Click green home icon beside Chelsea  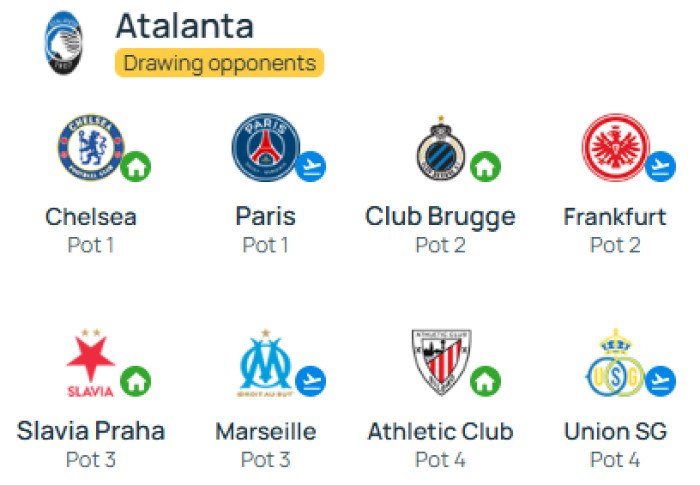click(136, 167)
